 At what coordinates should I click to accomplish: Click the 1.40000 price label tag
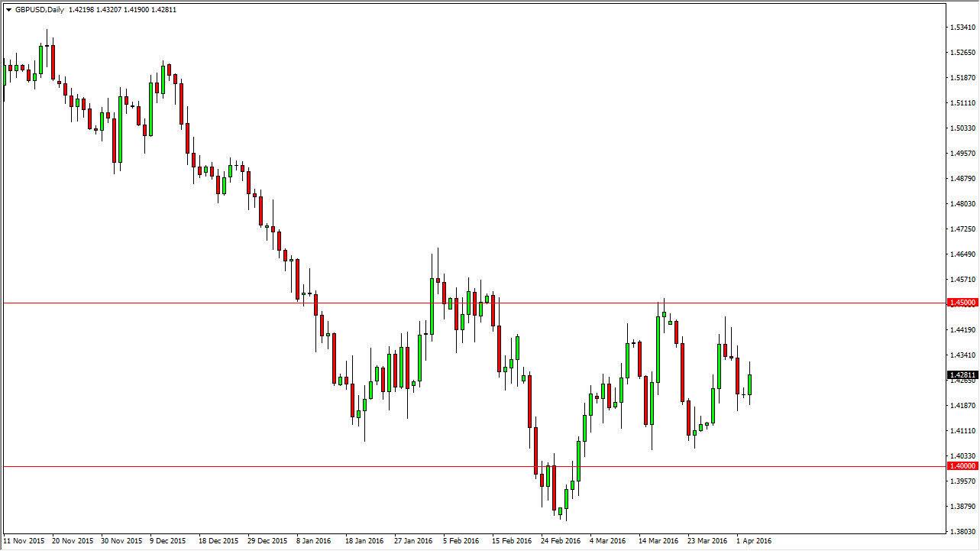[x=961, y=464]
